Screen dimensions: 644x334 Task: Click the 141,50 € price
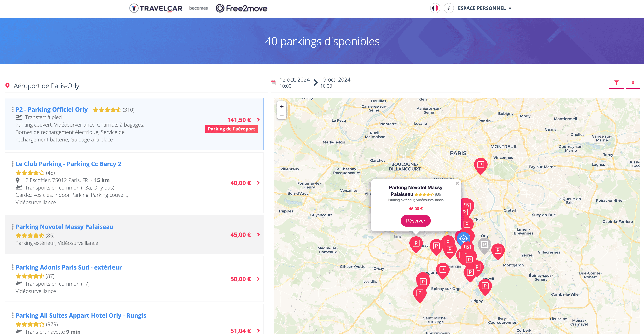coord(239,120)
